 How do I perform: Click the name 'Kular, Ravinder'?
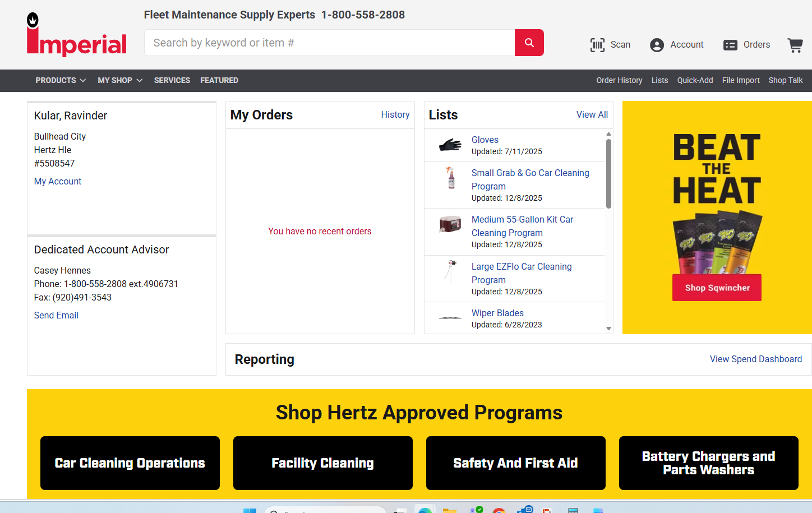tap(71, 115)
